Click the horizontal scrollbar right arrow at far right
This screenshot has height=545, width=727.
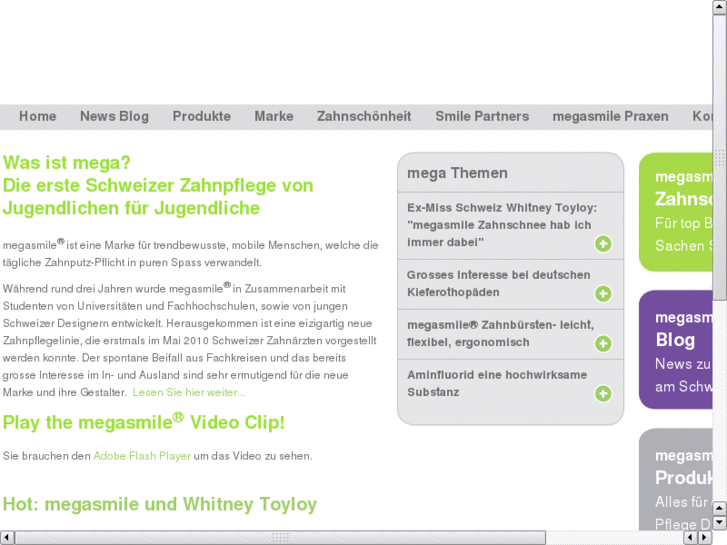705,538
